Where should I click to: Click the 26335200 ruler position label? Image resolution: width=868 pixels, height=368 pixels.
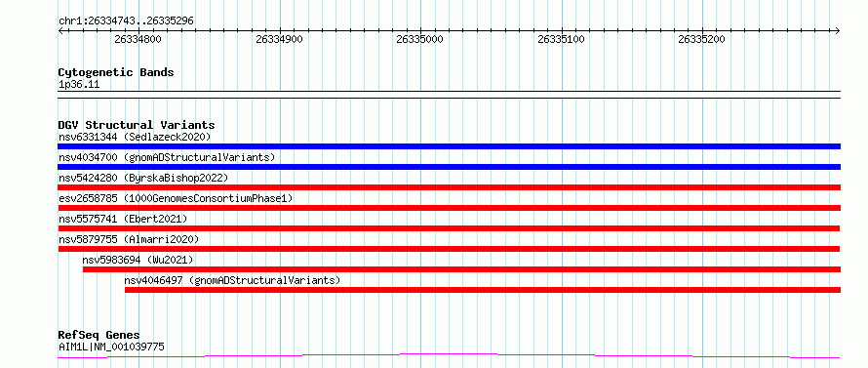(702, 40)
